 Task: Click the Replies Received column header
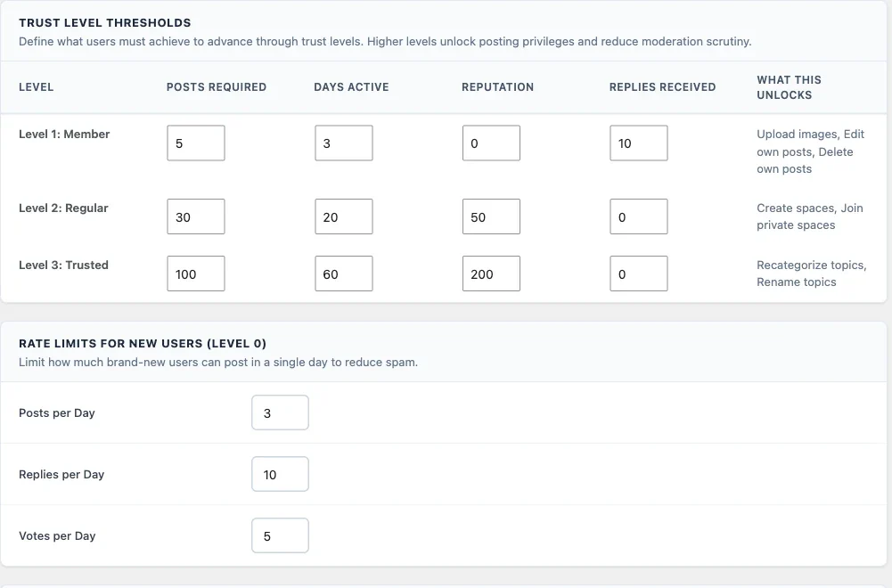pos(663,87)
